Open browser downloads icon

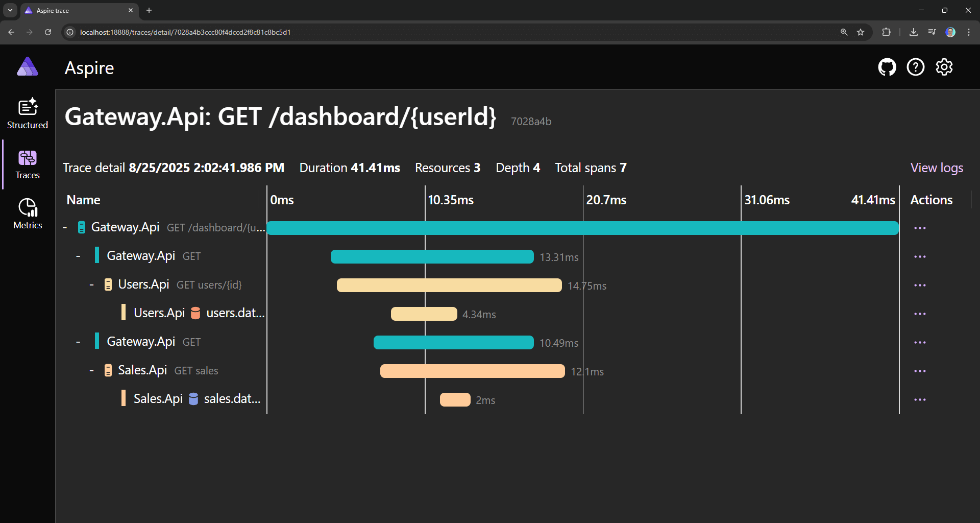tap(914, 32)
